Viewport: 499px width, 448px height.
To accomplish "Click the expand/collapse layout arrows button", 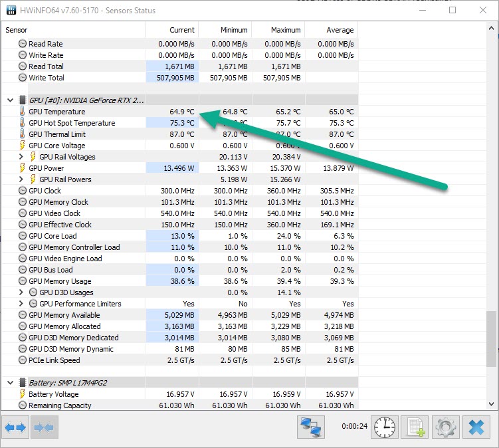I will click(x=15, y=427).
